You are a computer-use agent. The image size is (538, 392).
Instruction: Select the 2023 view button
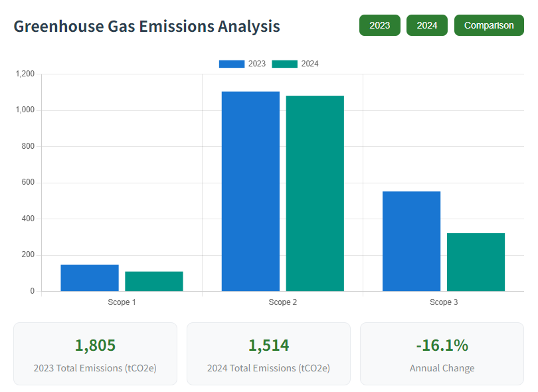tap(379, 25)
